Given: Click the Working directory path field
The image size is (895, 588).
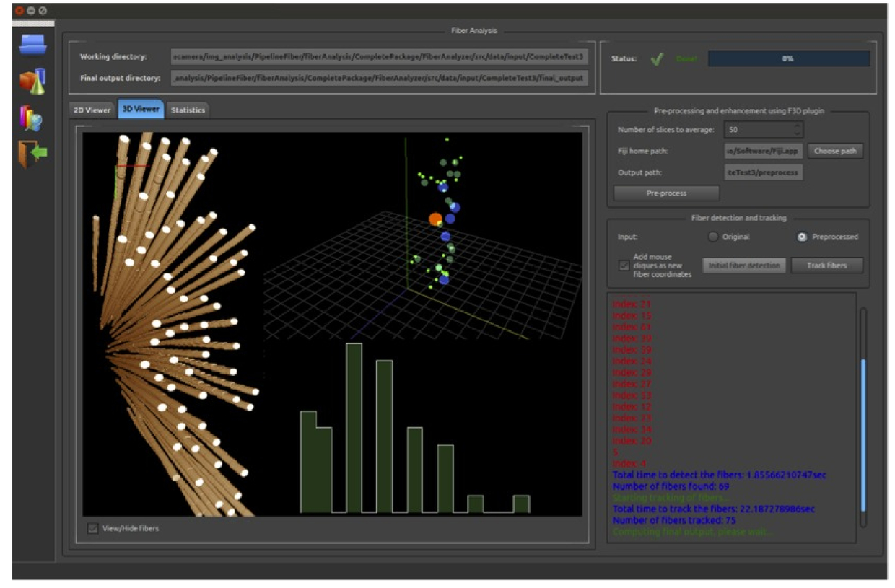Looking at the screenshot, I should 379,56.
